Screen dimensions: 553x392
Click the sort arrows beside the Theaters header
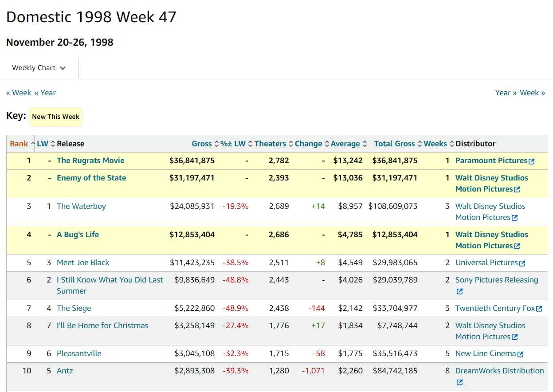tap(291, 144)
